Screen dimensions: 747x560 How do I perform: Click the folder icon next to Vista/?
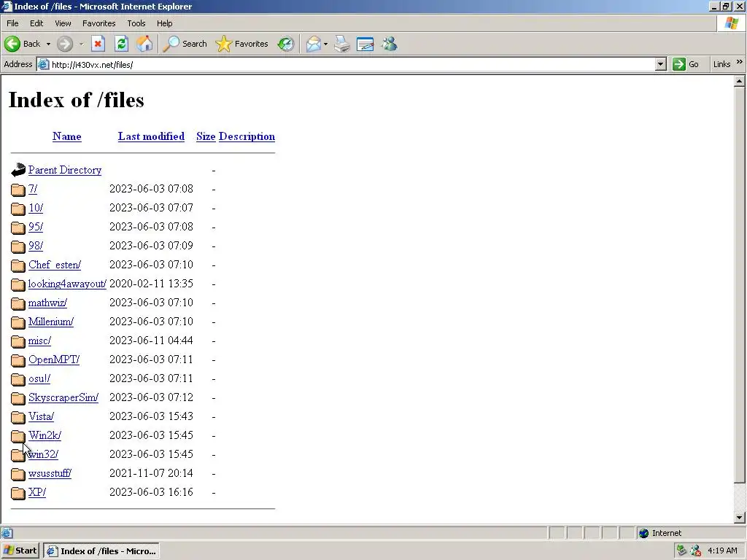click(x=18, y=417)
